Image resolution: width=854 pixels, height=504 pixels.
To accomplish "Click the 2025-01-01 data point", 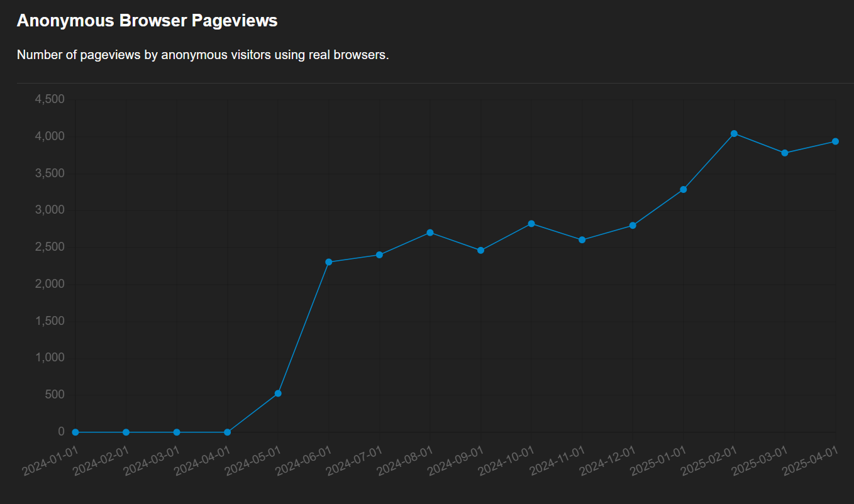I will pyautogui.click(x=684, y=190).
